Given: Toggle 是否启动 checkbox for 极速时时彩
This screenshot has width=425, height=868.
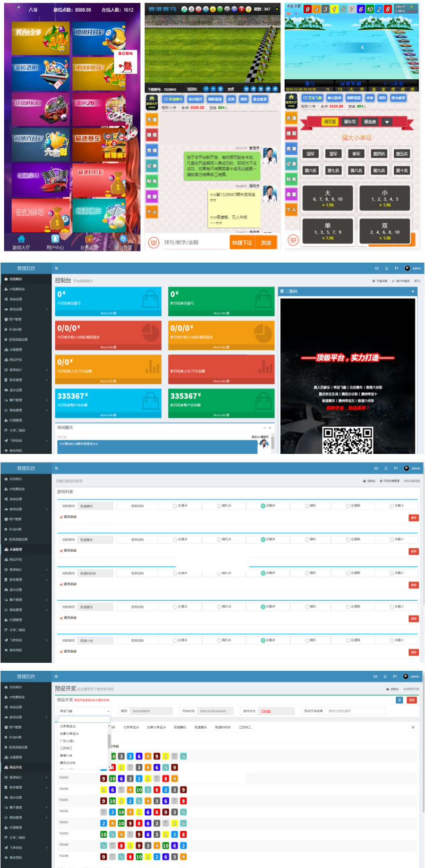Looking at the screenshot, I should click(61, 584).
